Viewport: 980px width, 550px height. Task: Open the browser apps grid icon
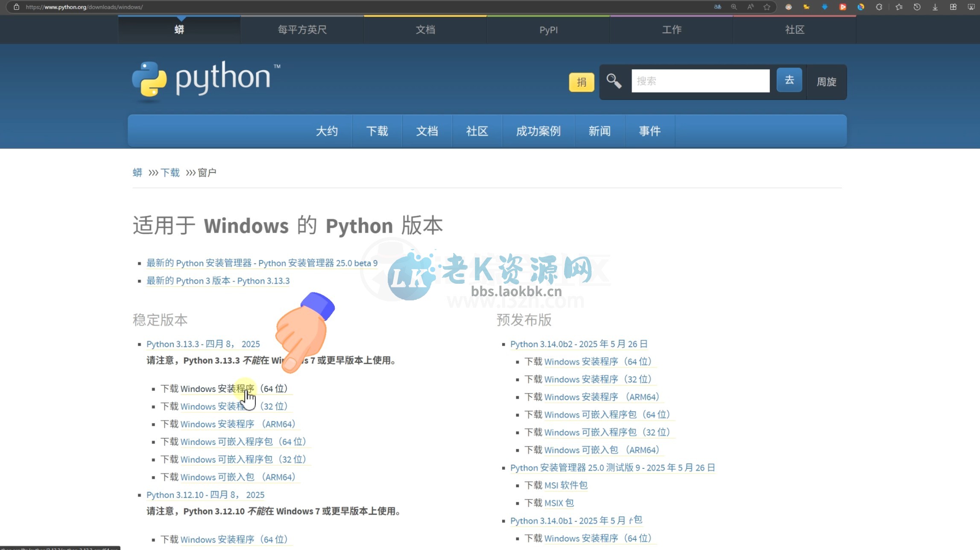point(953,7)
